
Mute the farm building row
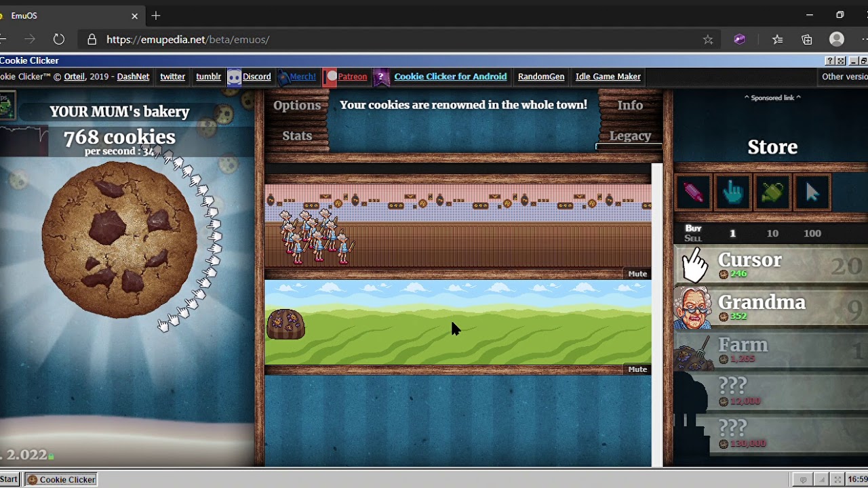point(637,369)
